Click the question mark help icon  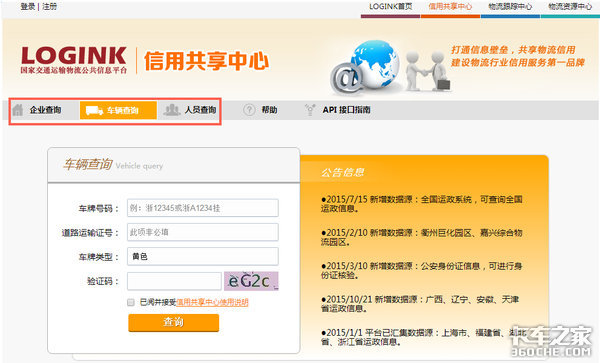249,110
